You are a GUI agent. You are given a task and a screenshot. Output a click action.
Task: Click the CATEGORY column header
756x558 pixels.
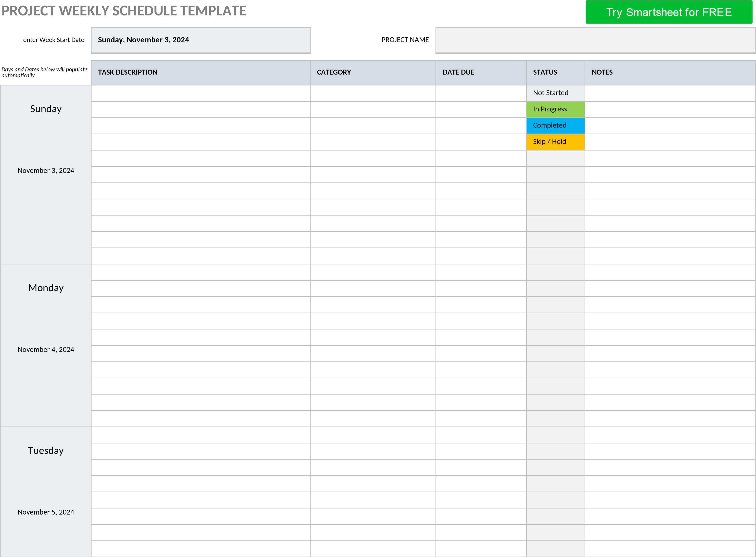(x=373, y=73)
